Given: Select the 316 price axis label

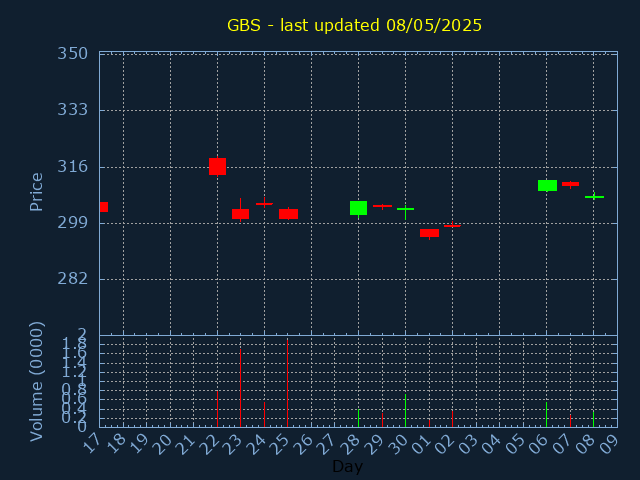Looking at the screenshot, I should click(72, 166).
